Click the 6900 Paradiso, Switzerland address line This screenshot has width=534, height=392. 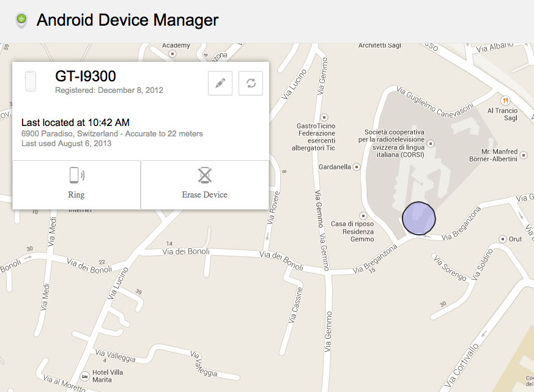pyautogui.click(x=112, y=133)
